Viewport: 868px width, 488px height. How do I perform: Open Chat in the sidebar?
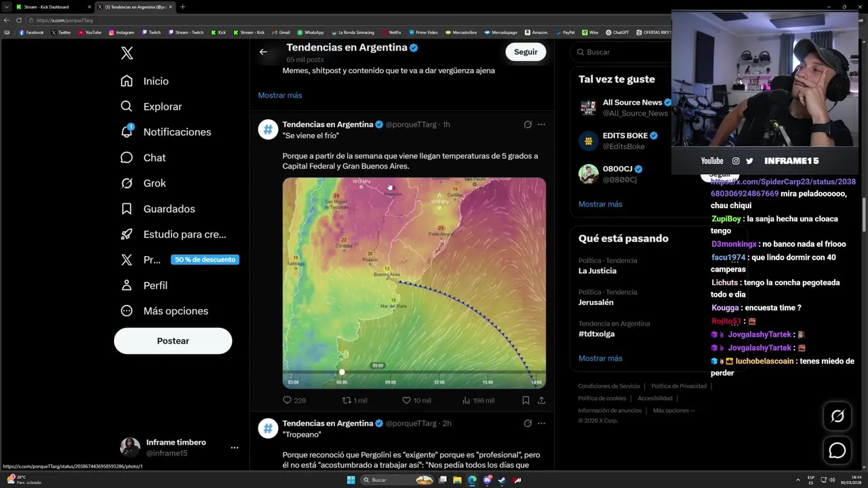coord(142,157)
